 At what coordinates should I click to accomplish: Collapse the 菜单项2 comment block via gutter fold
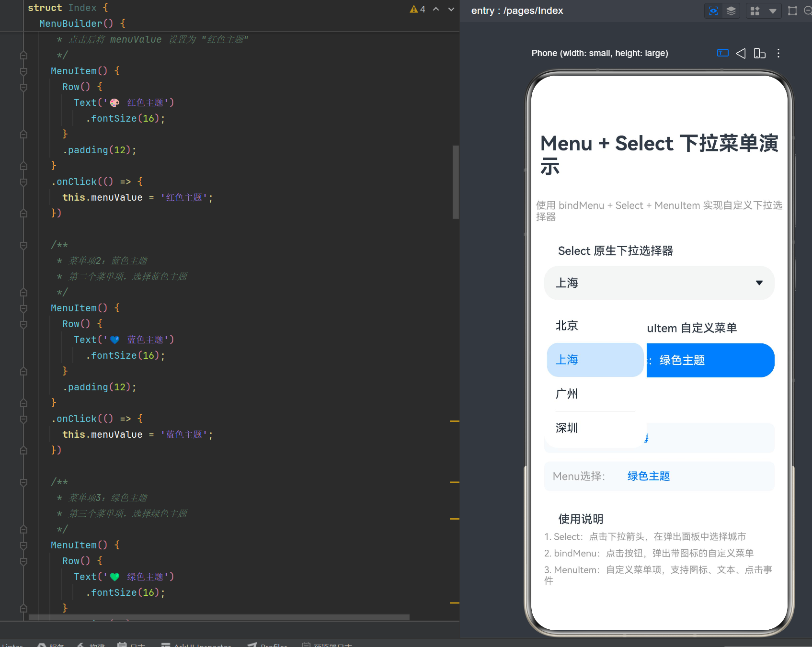pyautogui.click(x=23, y=245)
